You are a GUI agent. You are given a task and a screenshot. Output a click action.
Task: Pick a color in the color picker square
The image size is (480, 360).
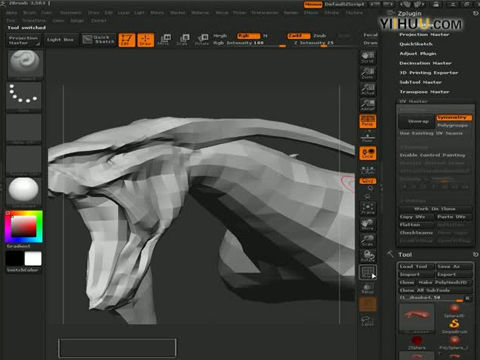point(24,226)
